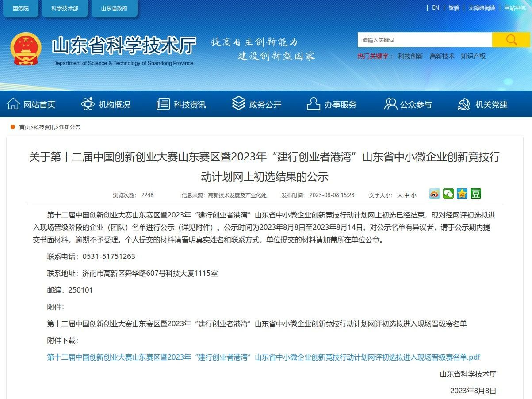The width and height of the screenshot is (532, 399).
Task: Download the 晋级赛名单 PDF attachment
Action: tap(264, 357)
